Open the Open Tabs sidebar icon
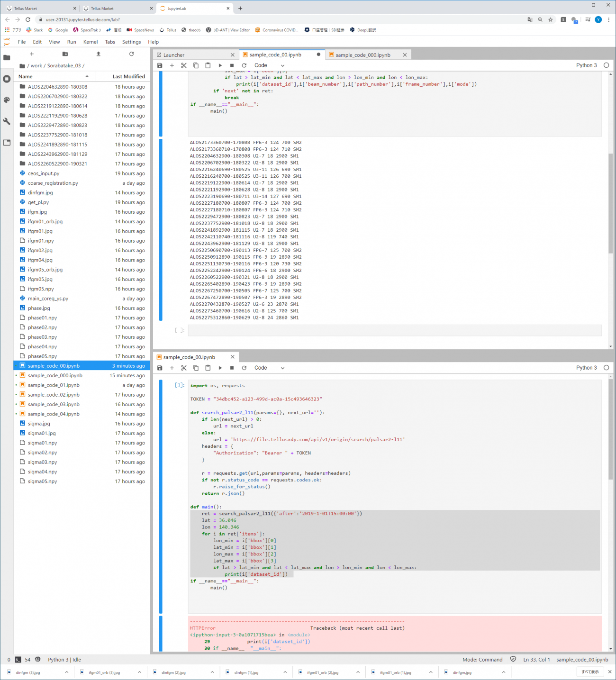This screenshot has height=680, width=616. click(7, 142)
